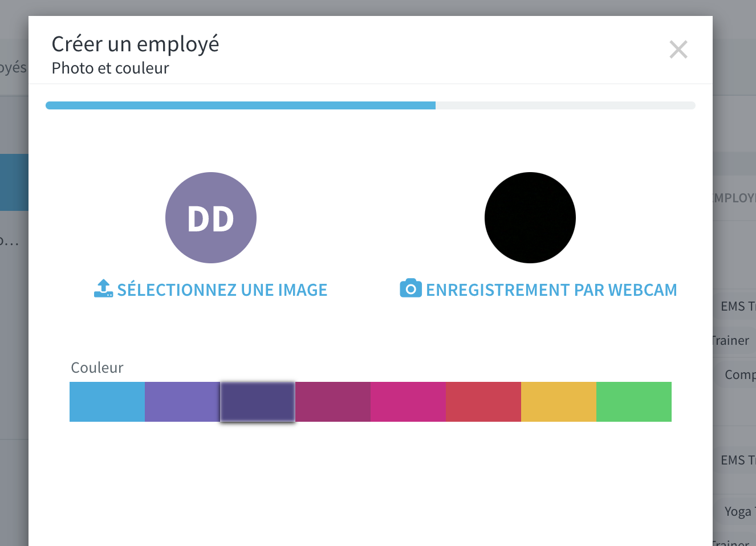Choose the medium purple color swatch
Viewport: 756px width, 546px height.
[182, 402]
